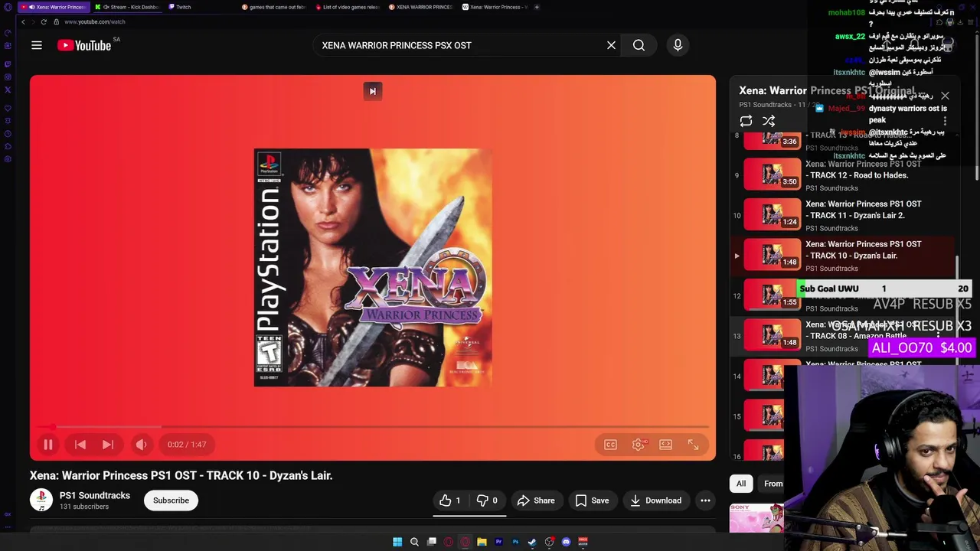This screenshot has height=551, width=980.
Task: Skip to the previous track
Action: coord(80,445)
